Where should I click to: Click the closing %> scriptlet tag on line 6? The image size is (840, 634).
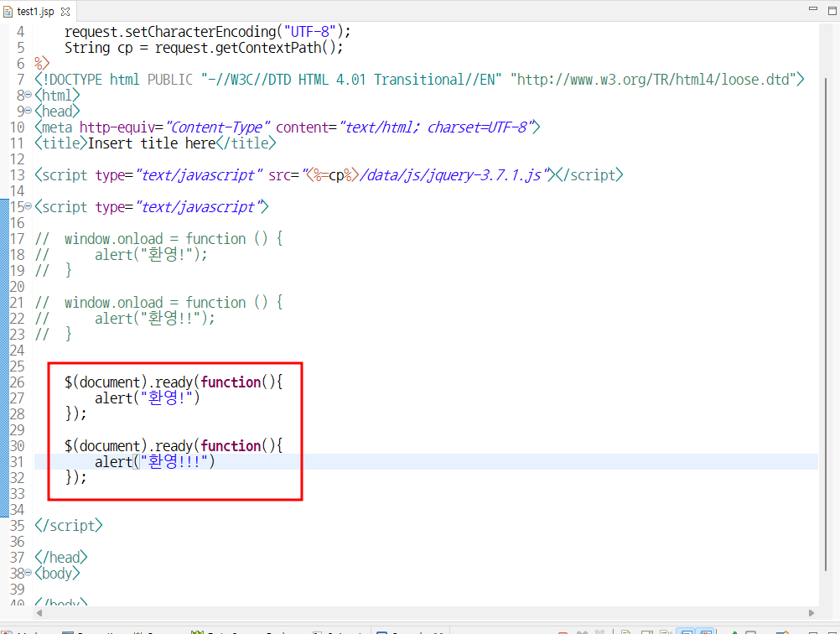(x=42, y=63)
